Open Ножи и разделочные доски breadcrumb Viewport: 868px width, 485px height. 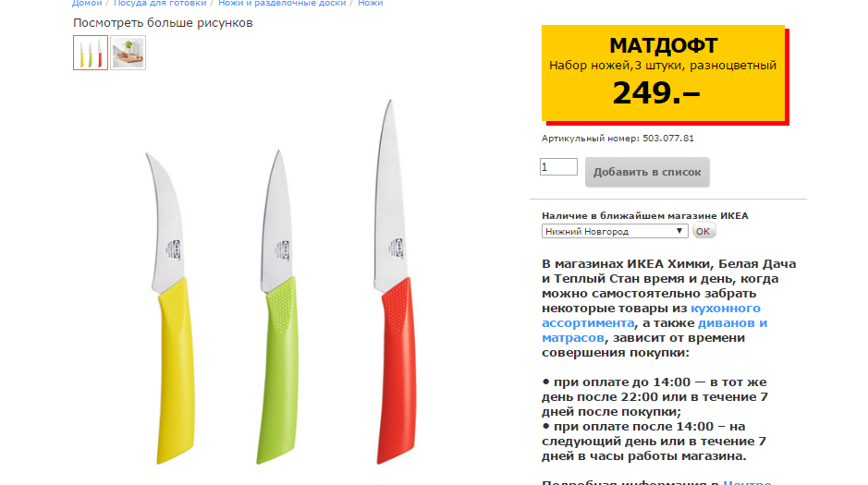point(282,4)
